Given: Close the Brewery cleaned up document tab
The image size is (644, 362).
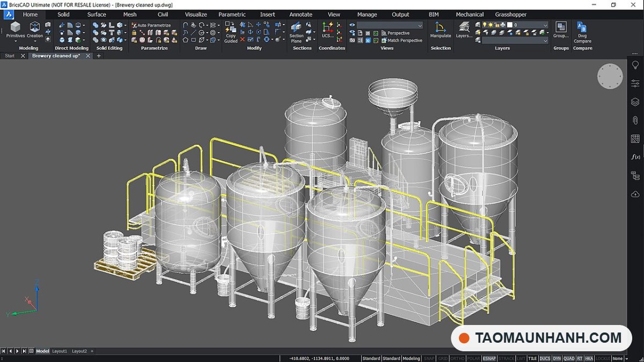Looking at the screenshot, I should coord(87,56).
